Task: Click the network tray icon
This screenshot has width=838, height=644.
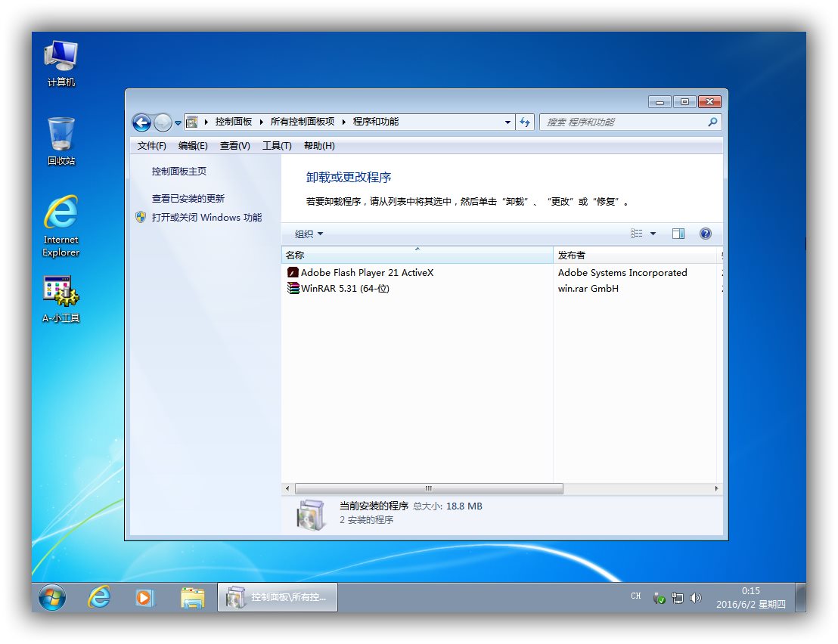Action: click(677, 598)
